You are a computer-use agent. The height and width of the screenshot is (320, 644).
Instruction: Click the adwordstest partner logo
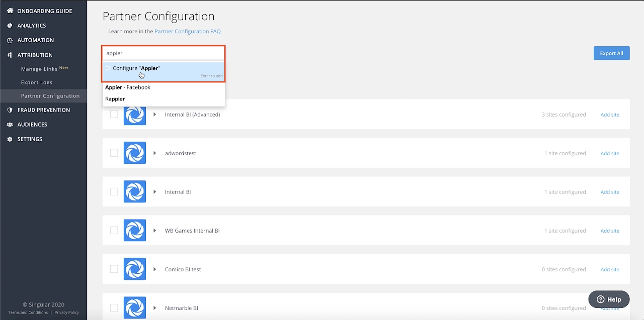coord(135,153)
